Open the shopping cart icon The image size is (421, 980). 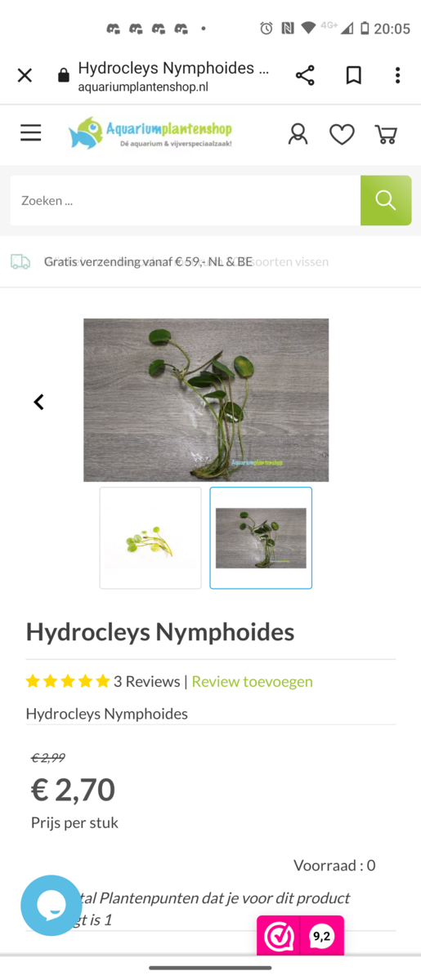pos(386,134)
